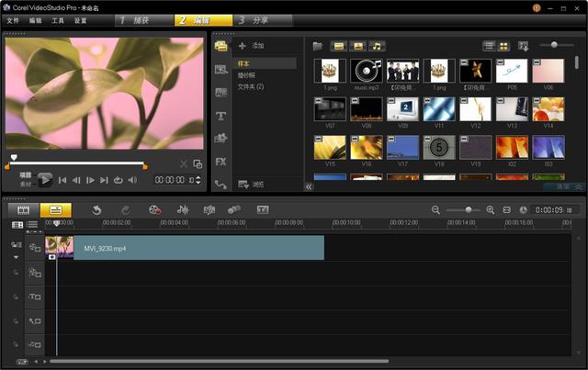Sort library clips button

coord(523,46)
